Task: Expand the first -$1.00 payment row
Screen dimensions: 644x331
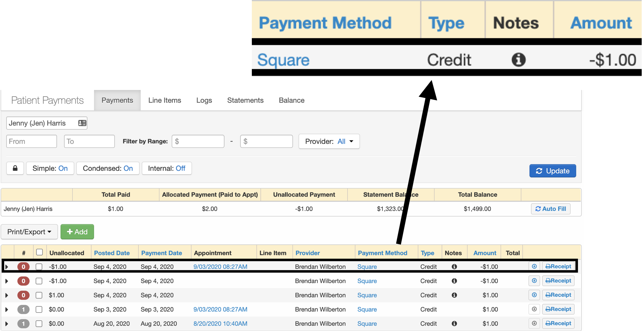Action: pos(7,267)
